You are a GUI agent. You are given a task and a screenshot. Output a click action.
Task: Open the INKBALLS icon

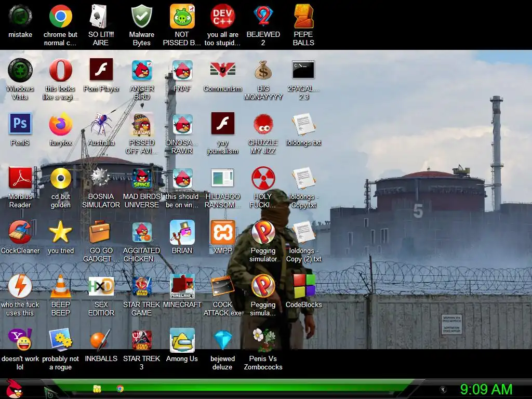[101, 340]
